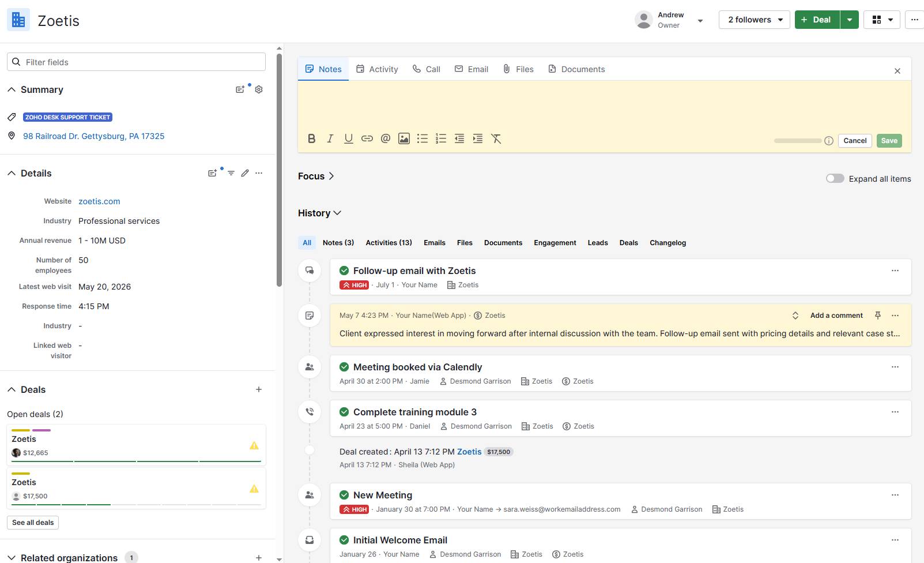The width and height of the screenshot is (924, 563).
Task: Add a new deal with the plus icon
Action: pyautogui.click(x=259, y=389)
